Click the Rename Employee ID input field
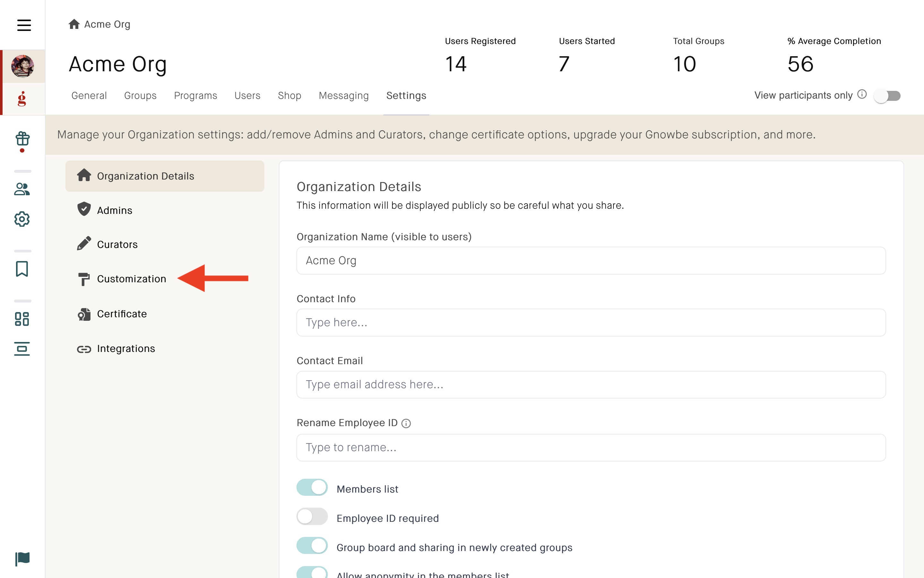Image resolution: width=924 pixels, height=578 pixels. (591, 447)
